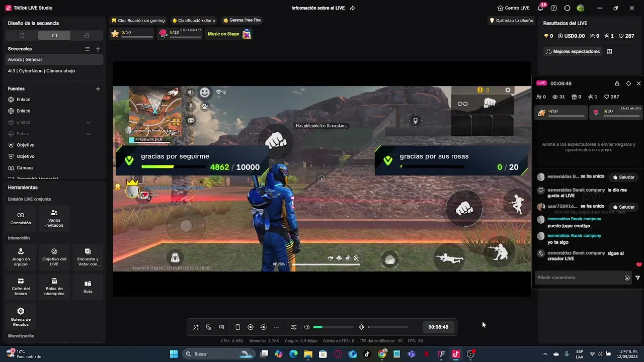Image resolution: width=644 pixels, height=362 pixels.
Task: Open the Guía tool
Action: click(88, 286)
